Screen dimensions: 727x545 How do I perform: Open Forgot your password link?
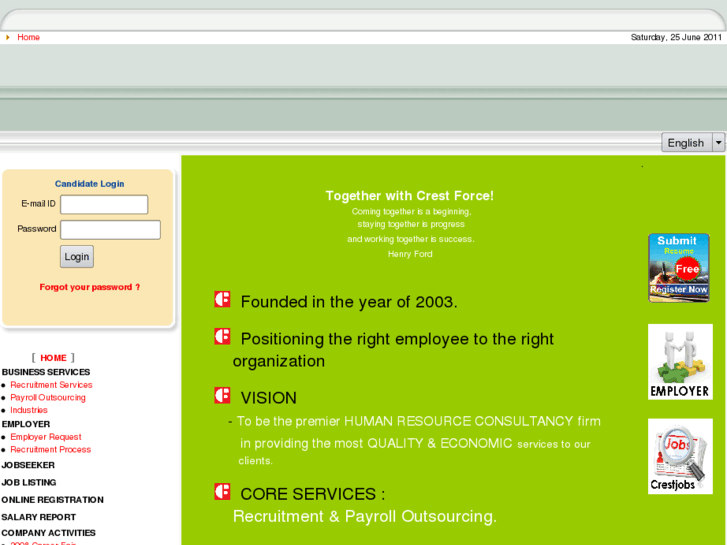[89, 287]
